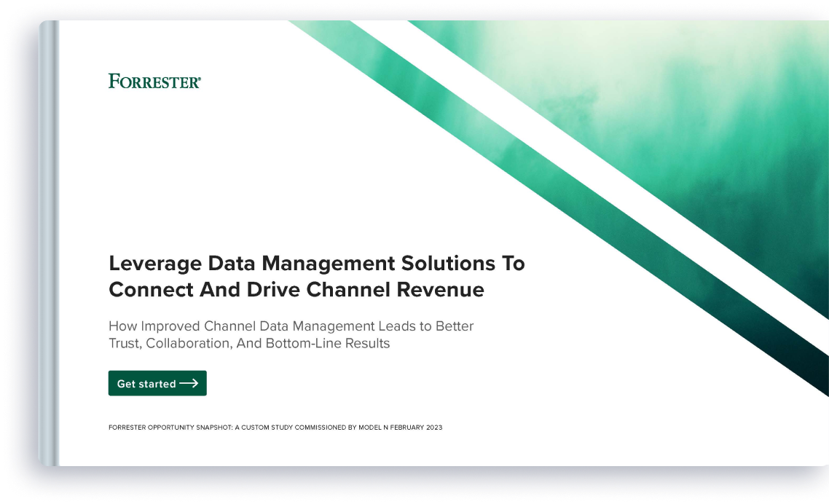Click the 'How Improved Channel Data Management' subtitle line
This screenshot has width=829, height=504.
[291, 326]
